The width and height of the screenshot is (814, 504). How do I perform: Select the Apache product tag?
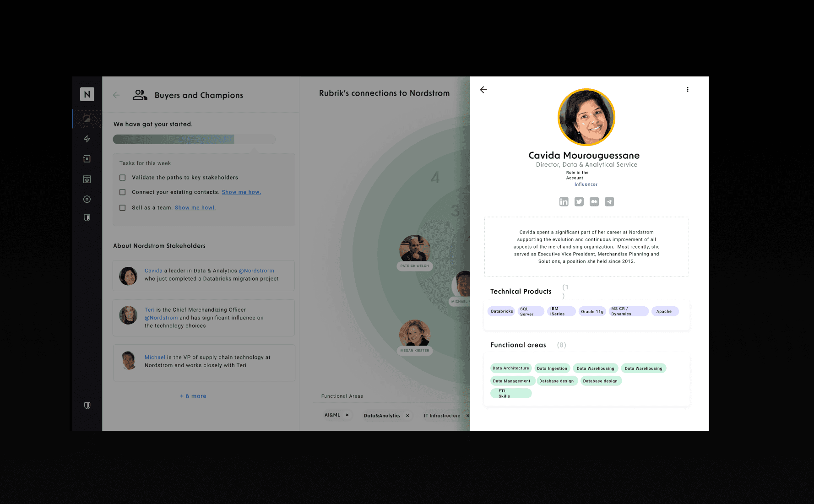[665, 311]
